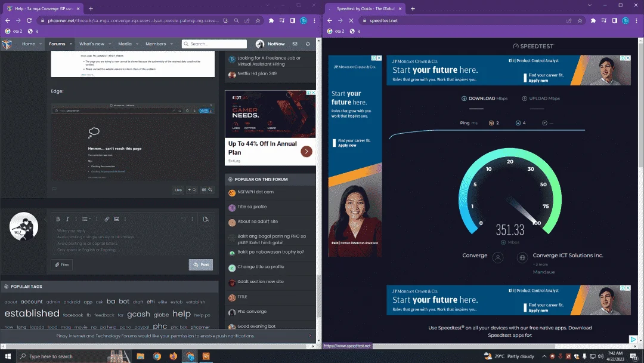Open the NotNow user account link
This screenshot has height=363, width=644.
[x=270, y=44]
